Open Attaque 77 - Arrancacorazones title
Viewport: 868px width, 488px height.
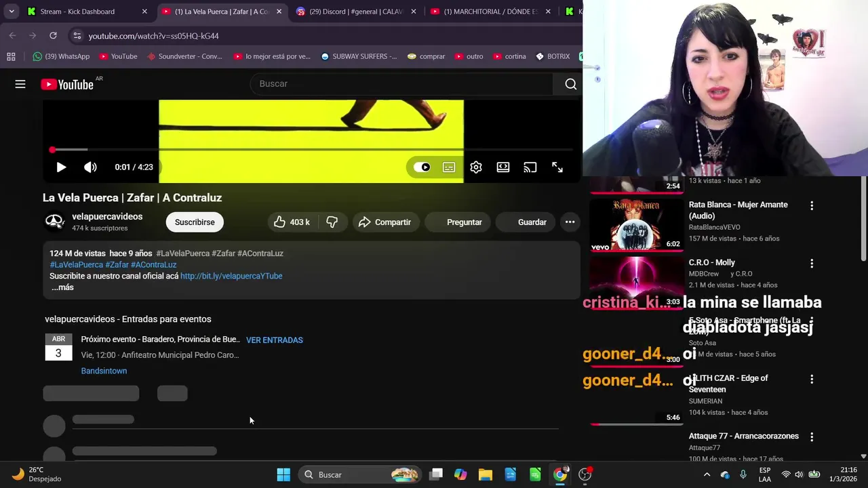click(743, 436)
